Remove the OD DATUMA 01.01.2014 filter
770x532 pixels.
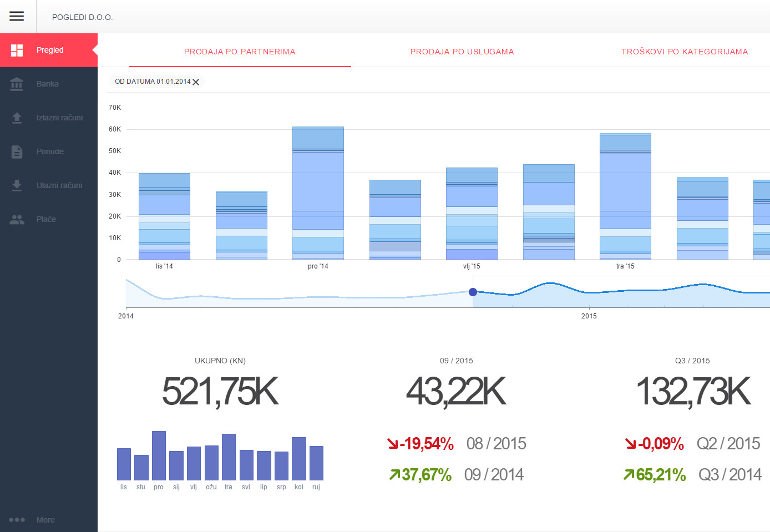coord(196,82)
